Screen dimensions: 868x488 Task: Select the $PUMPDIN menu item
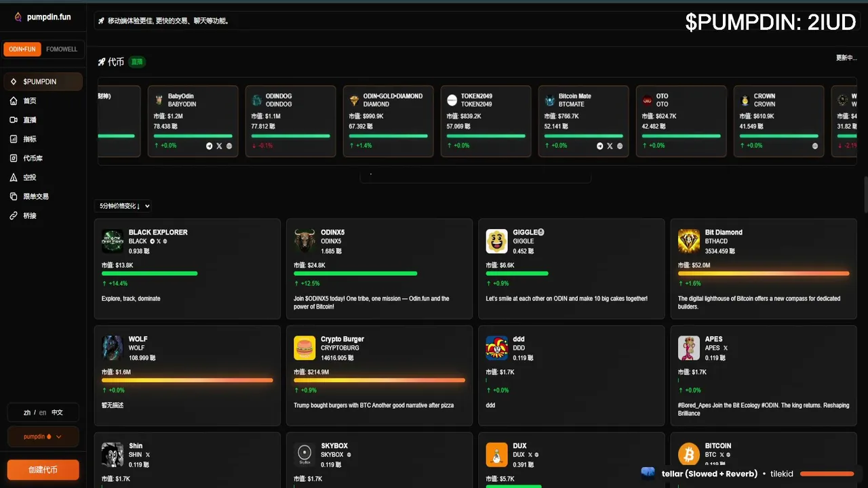click(x=43, y=82)
